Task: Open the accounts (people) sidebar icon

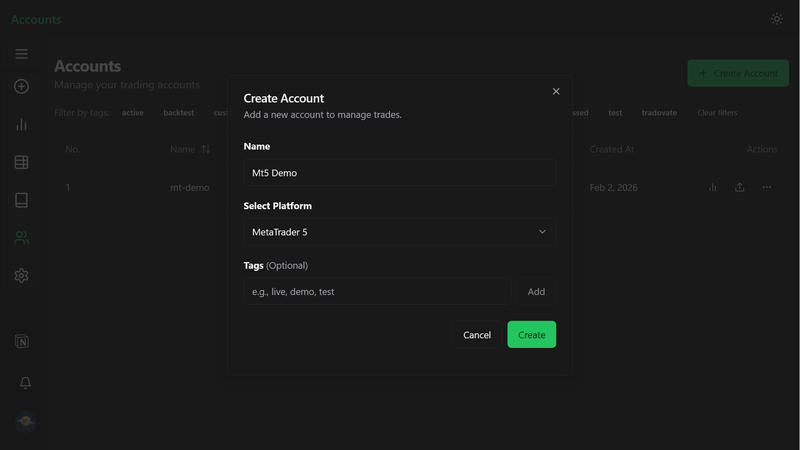Action: [x=21, y=237]
